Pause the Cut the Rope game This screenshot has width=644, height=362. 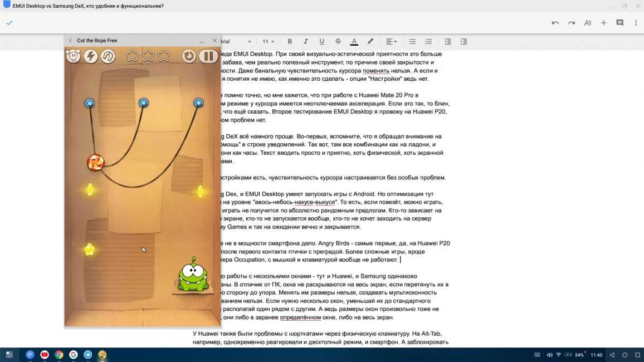208,56
